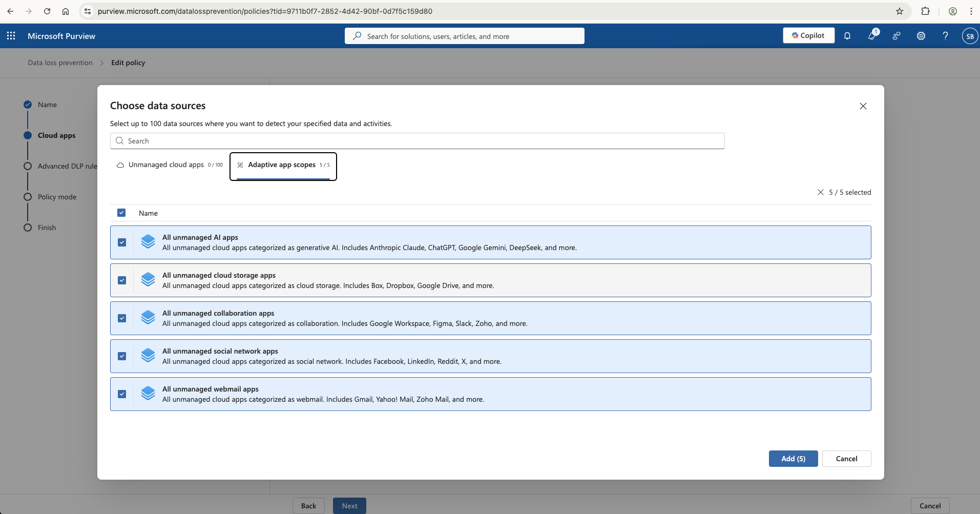Click the Add (5) button
The height and width of the screenshot is (514, 980).
point(793,459)
